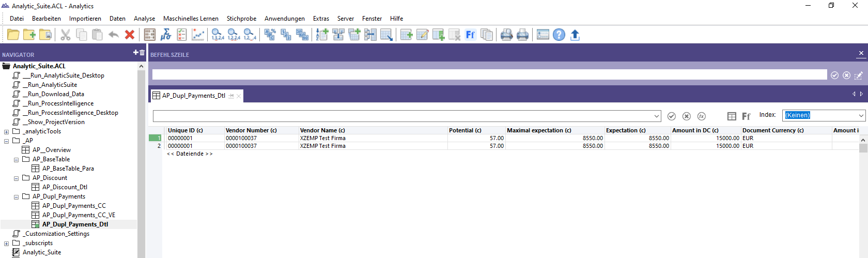Open the Maschinelles Lernen menu
The image size is (868, 258).
click(x=191, y=19)
